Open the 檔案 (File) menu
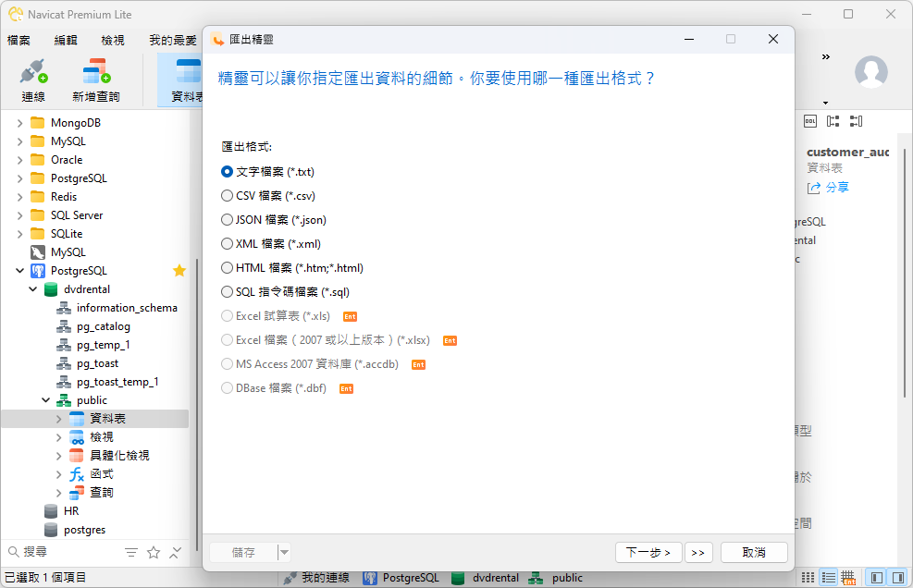This screenshot has width=913, height=588. (19, 41)
